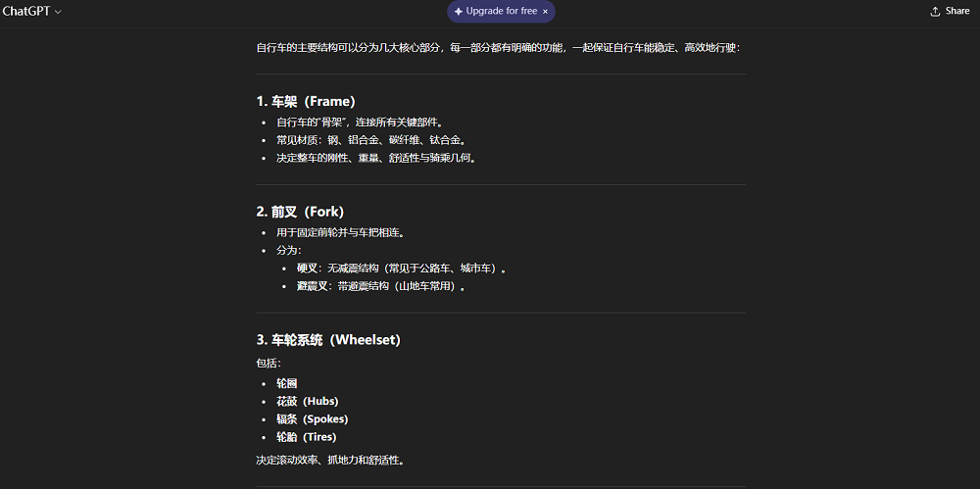This screenshot has height=489, width=980.
Task: Click the Upgrade for free button
Action: coord(502,12)
